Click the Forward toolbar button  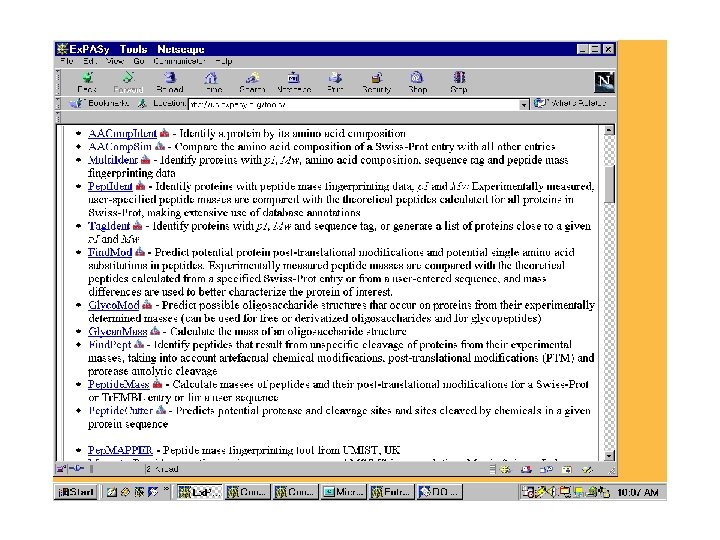[128, 83]
